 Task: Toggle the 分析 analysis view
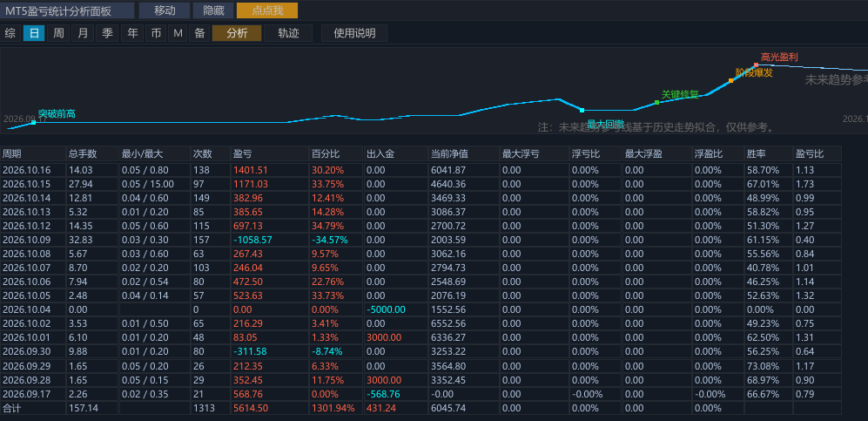(x=237, y=33)
